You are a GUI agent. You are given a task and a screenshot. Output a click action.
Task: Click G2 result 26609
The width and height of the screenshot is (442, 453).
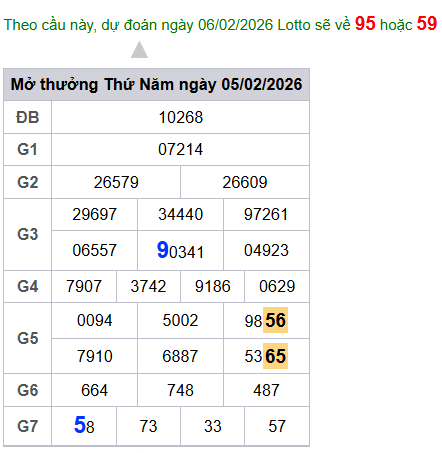(x=245, y=182)
